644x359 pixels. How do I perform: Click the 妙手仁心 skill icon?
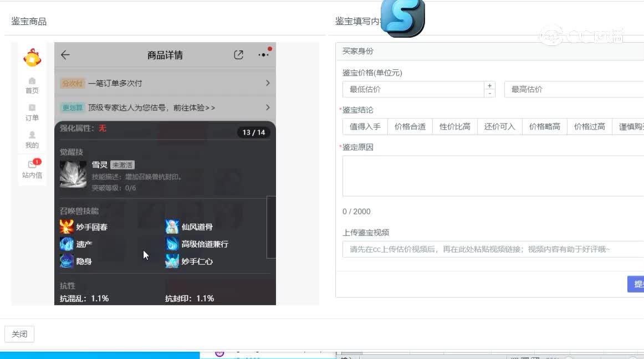pos(172,261)
